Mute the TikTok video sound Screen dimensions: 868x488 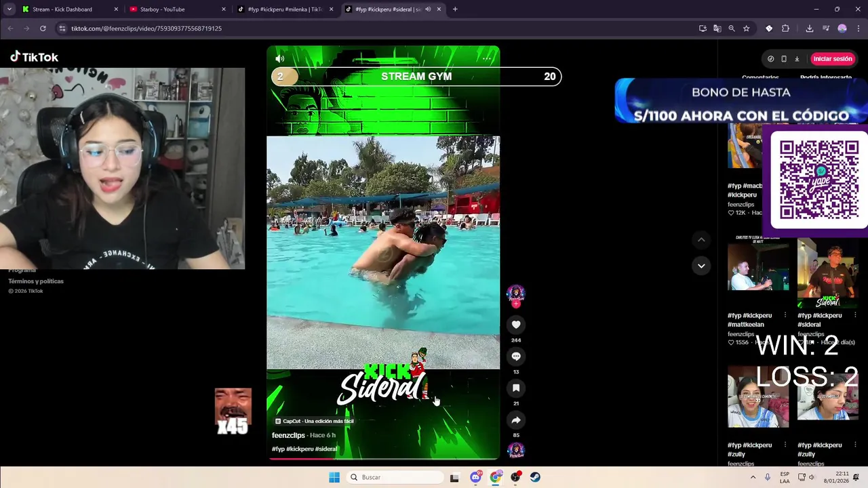point(279,59)
